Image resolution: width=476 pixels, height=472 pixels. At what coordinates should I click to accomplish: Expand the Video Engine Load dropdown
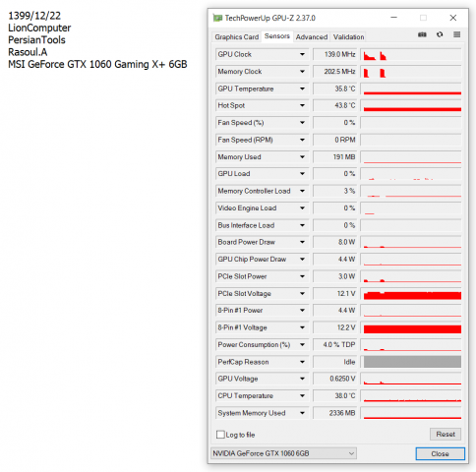[x=302, y=208]
